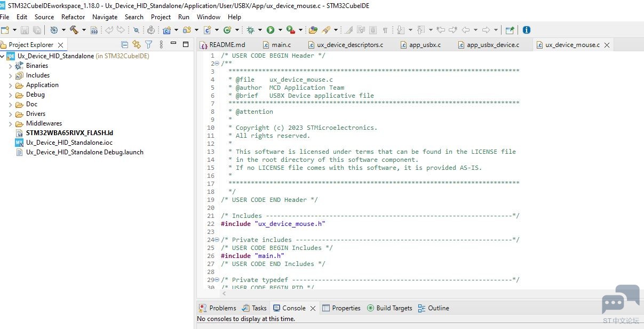Toggle Link with Editor arrows icon
The image size is (644, 329).
tap(137, 44)
